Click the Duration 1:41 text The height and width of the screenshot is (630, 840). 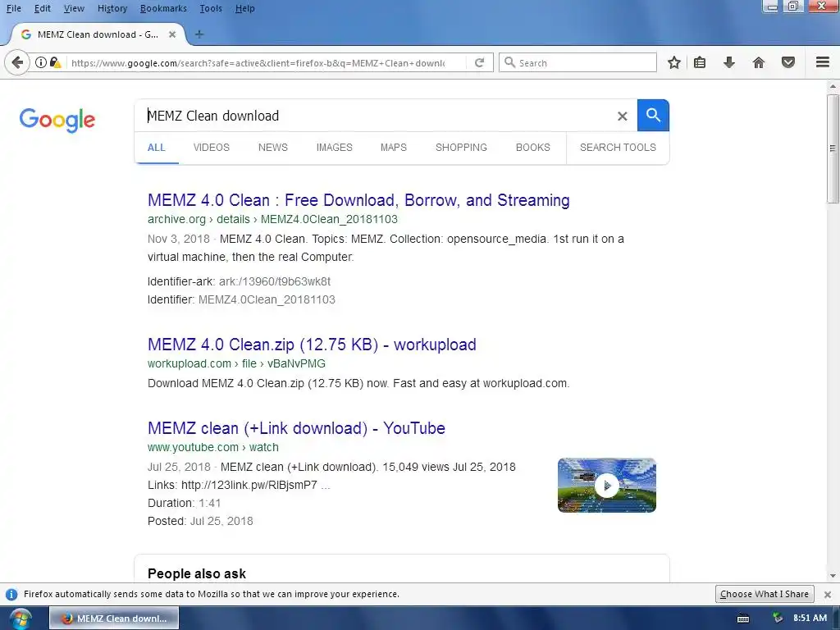[185, 503]
